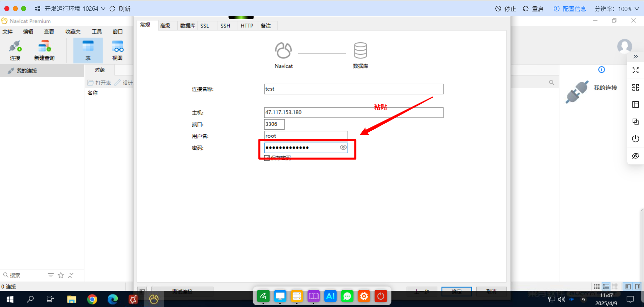Click the 测试连接 (Test connection) button
Screen dimensions: 644x307
(182, 292)
